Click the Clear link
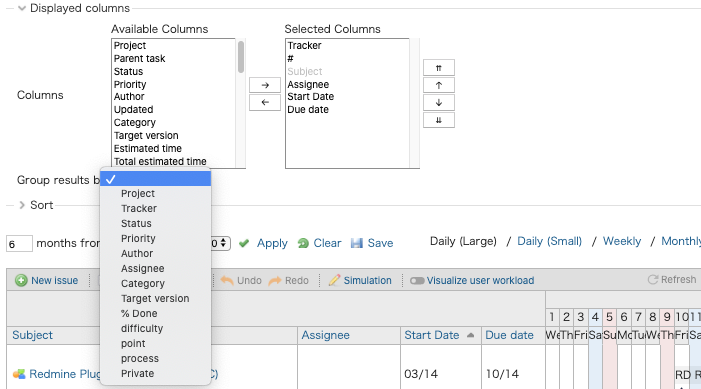This screenshot has height=389, width=701. coord(327,243)
